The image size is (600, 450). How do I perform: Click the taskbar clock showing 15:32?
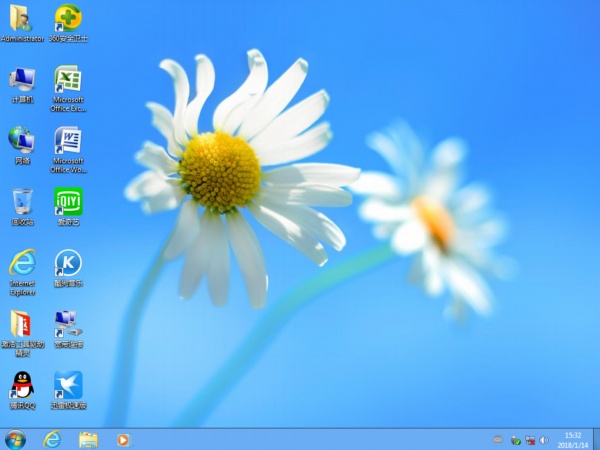point(573,439)
